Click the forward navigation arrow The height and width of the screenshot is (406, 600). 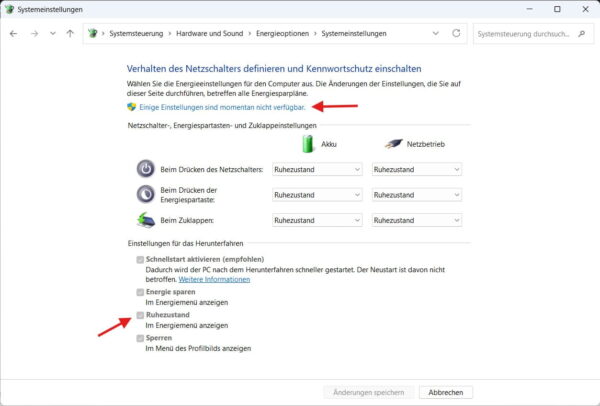pyautogui.click(x=34, y=34)
